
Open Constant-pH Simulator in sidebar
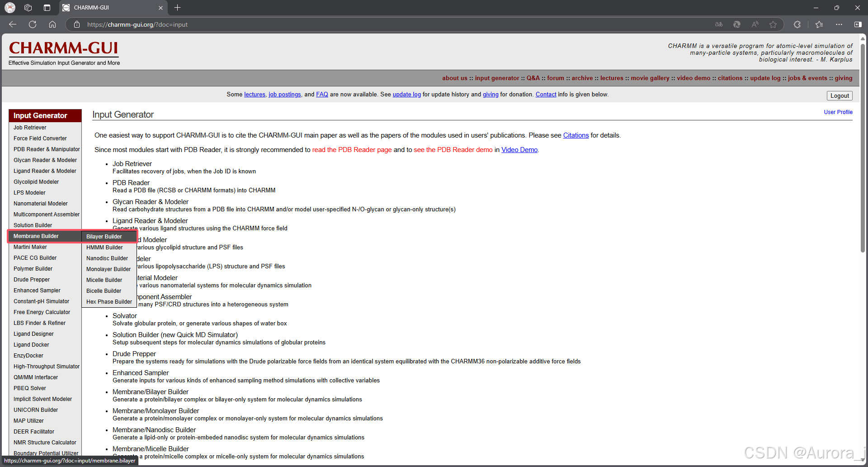pos(45,301)
